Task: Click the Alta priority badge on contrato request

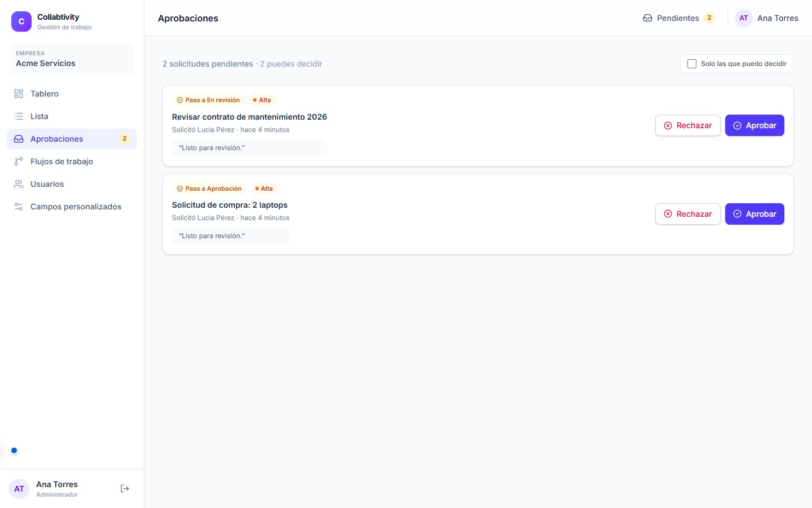Action: click(262, 100)
